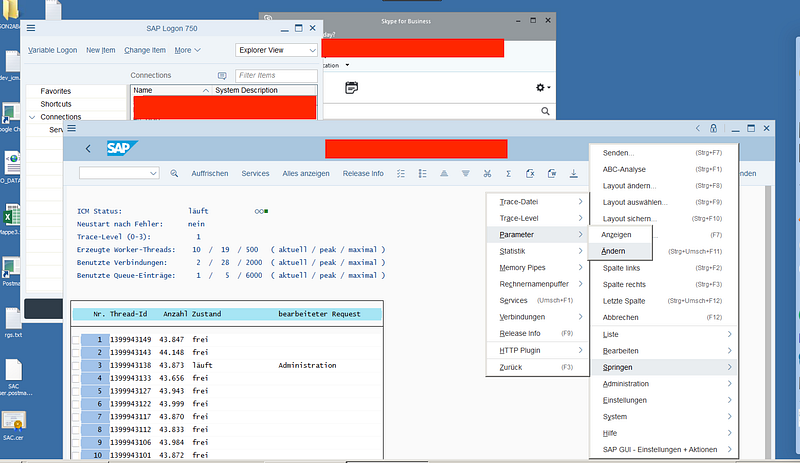Click the word processing export icon
This screenshot has height=463, width=800.
pos(552,174)
